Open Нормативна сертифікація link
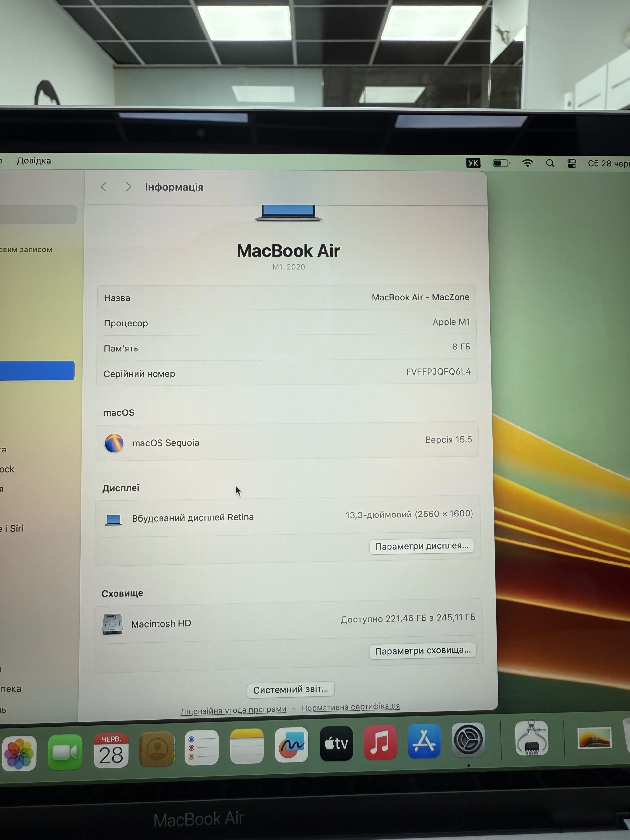 [x=350, y=707]
